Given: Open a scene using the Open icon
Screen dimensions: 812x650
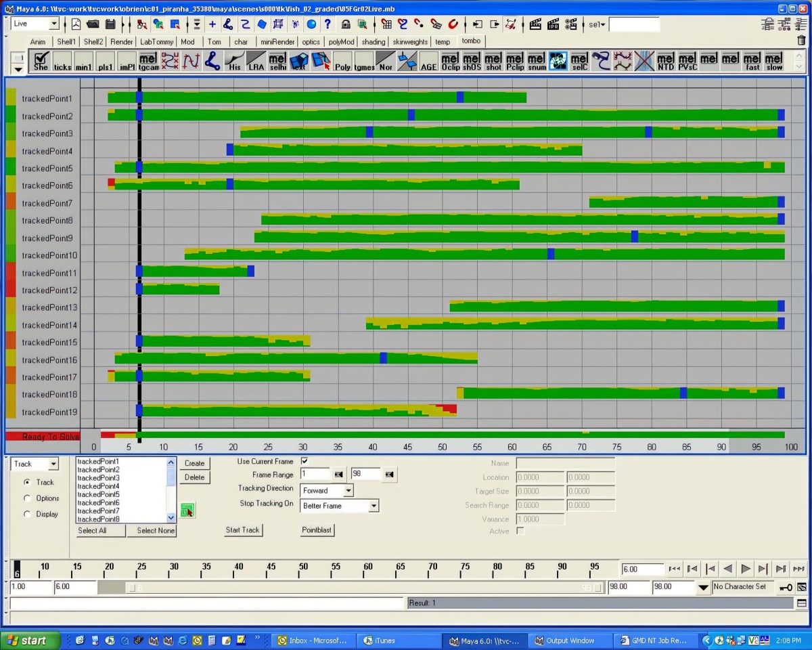Looking at the screenshot, I should click(x=93, y=24).
